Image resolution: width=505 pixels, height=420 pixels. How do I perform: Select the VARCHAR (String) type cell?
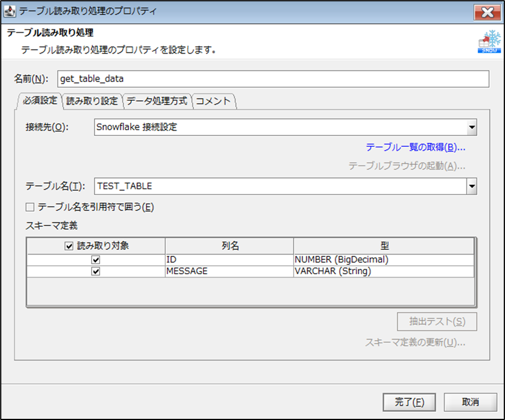(x=384, y=271)
